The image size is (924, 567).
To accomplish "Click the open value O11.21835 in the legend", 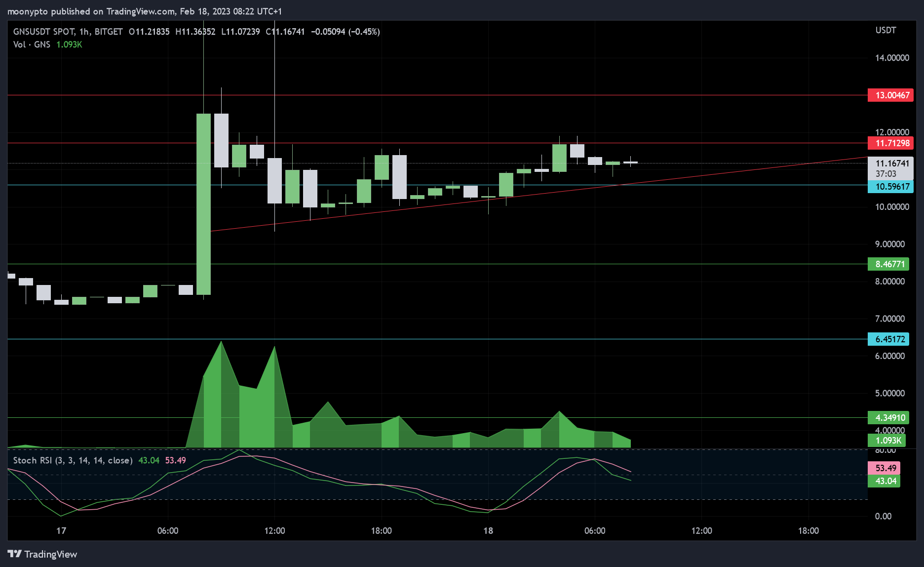I will (x=149, y=32).
